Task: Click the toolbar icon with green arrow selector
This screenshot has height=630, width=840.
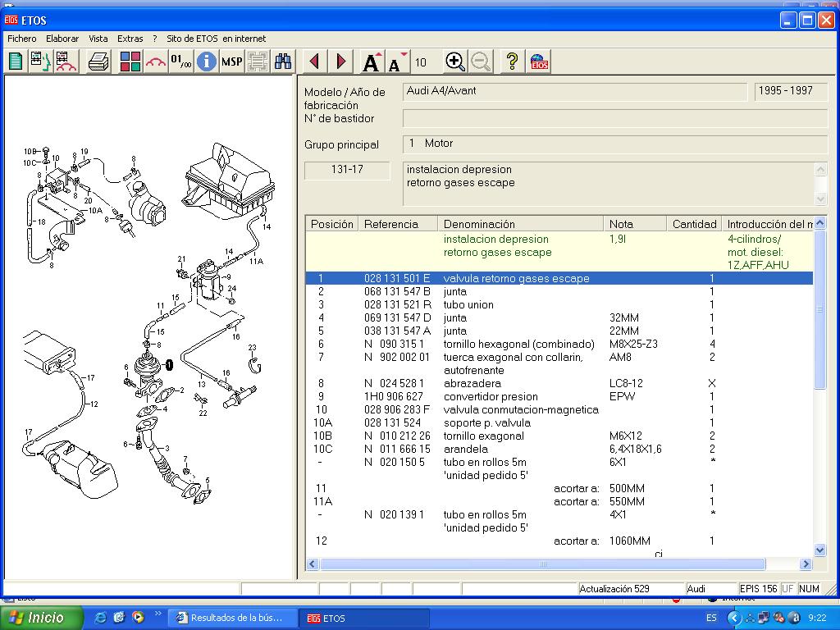Action: [40, 62]
